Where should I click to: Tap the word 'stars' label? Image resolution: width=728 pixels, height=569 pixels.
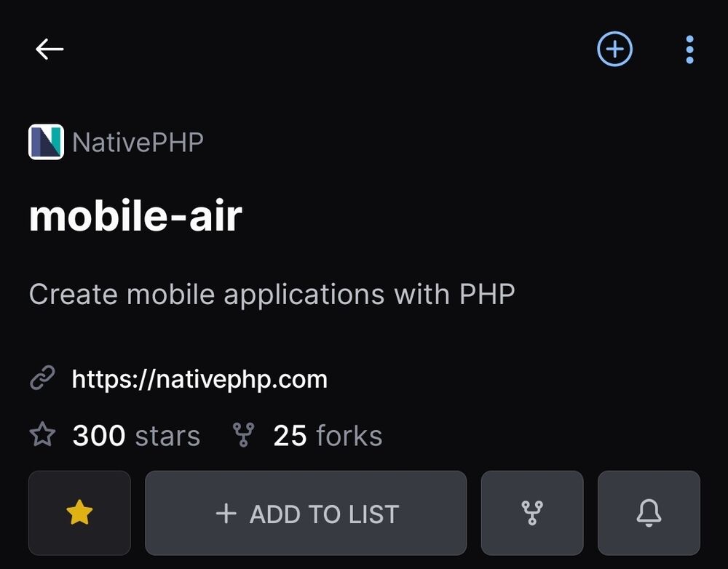pos(167,437)
